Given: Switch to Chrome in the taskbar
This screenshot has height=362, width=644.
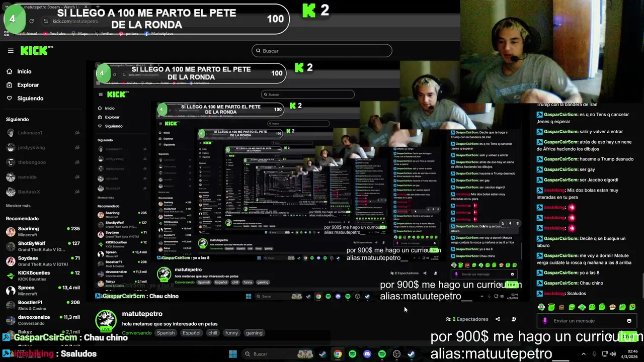Looking at the screenshot, I should [x=338, y=354].
